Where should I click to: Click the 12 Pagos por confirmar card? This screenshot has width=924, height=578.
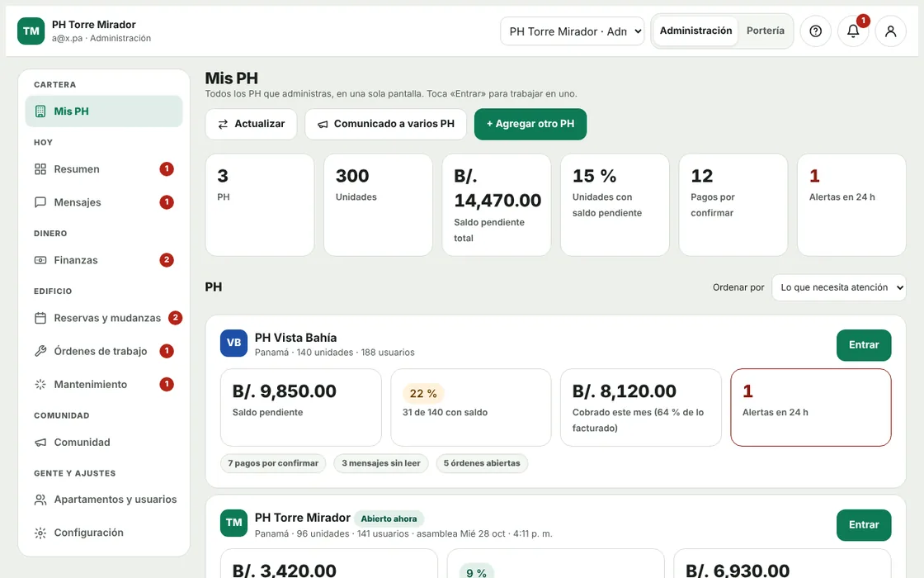coord(733,205)
